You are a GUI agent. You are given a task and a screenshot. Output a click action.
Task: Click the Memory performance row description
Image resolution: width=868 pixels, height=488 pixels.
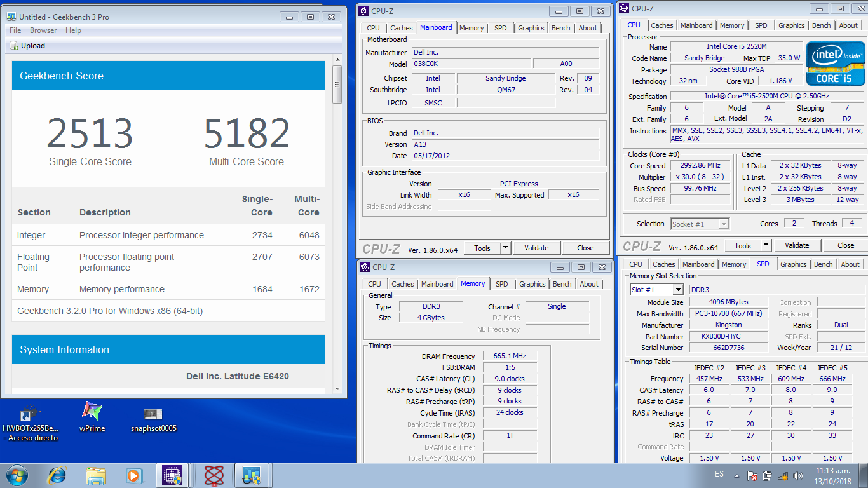(x=122, y=289)
